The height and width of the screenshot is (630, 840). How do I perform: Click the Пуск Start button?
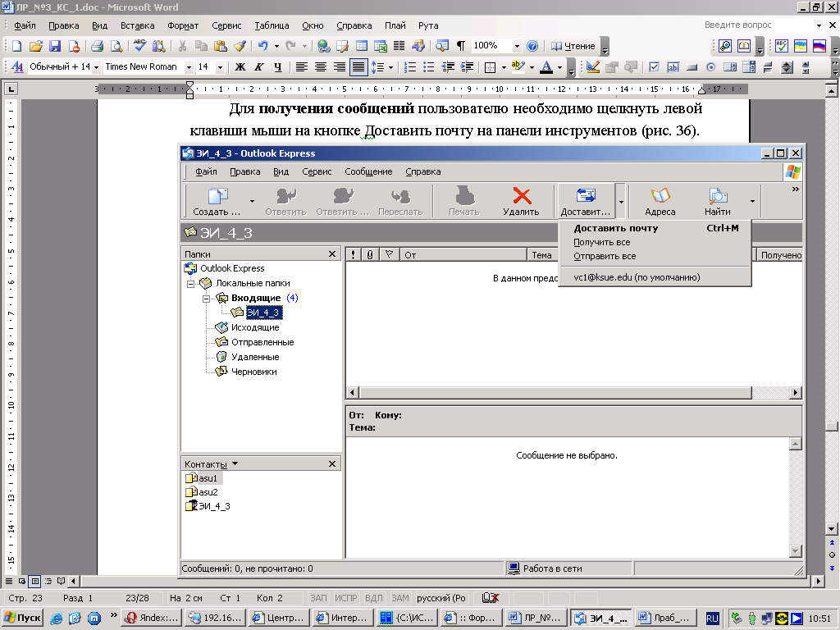[22, 618]
